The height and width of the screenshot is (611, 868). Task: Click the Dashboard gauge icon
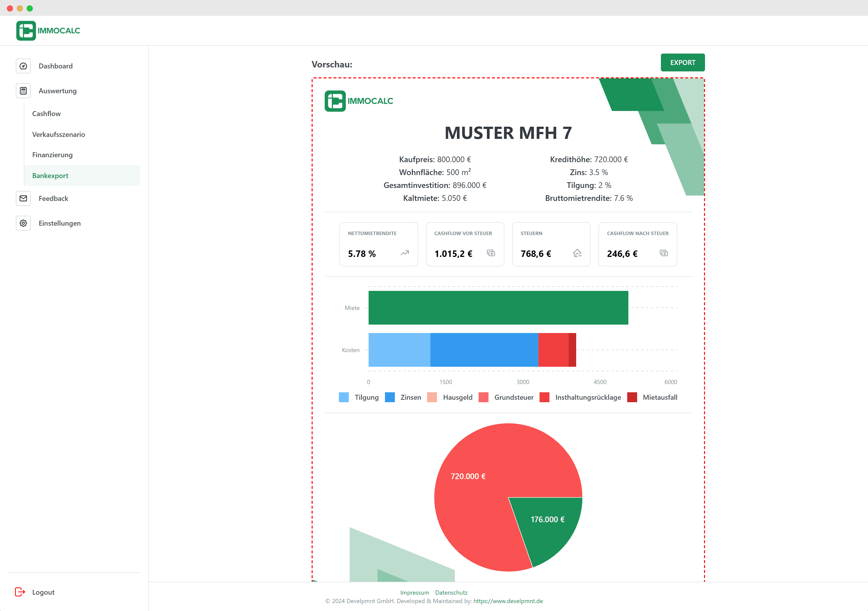pyautogui.click(x=23, y=66)
